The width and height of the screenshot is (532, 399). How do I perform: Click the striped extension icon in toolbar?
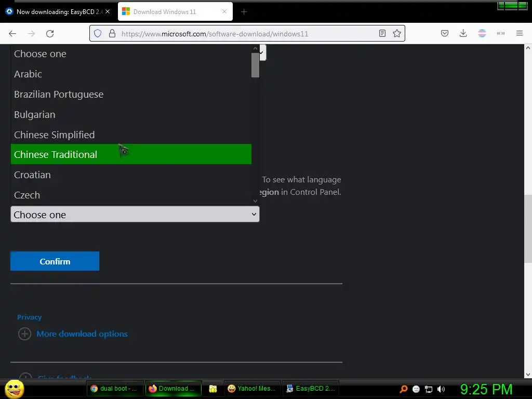[482, 33]
